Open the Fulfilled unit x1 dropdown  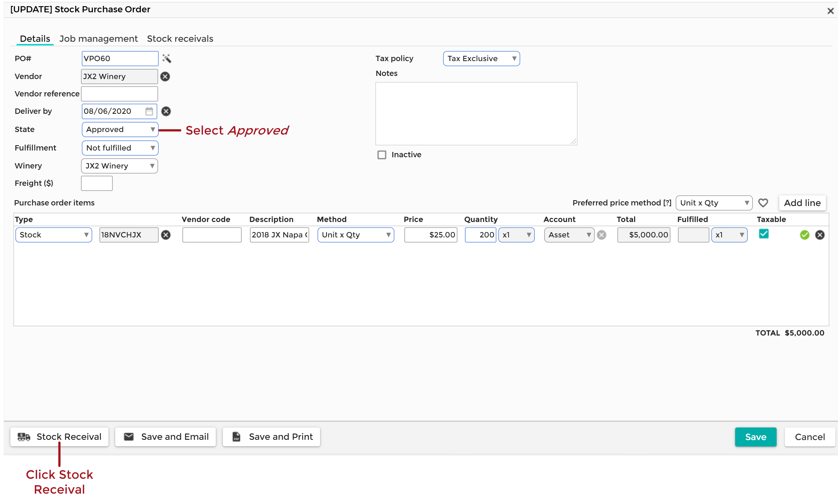pyautogui.click(x=729, y=235)
